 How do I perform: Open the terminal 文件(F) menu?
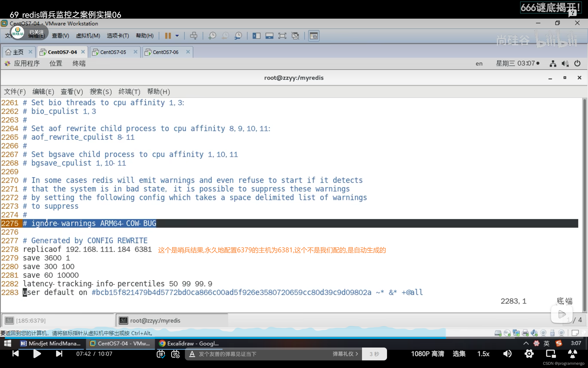click(x=15, y=92)
